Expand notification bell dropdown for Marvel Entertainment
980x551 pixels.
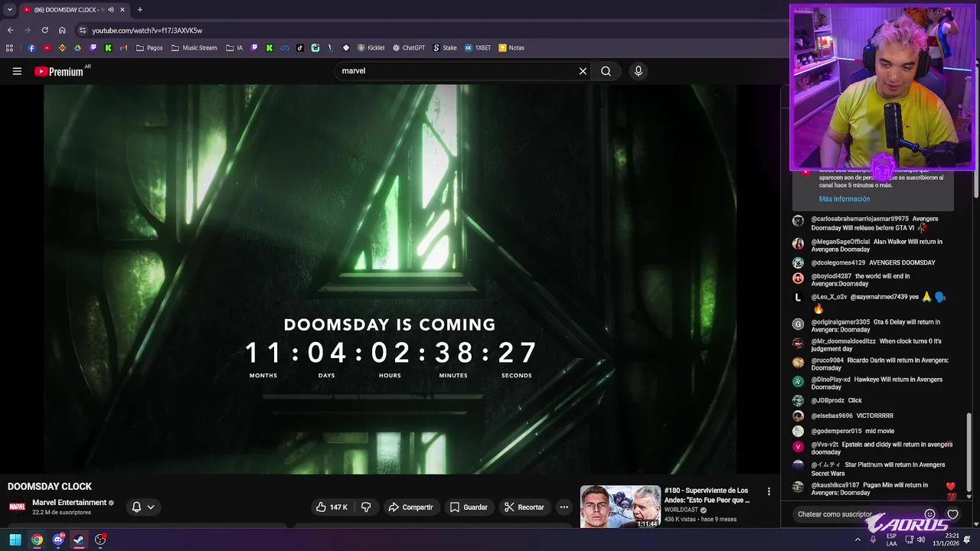143,507
